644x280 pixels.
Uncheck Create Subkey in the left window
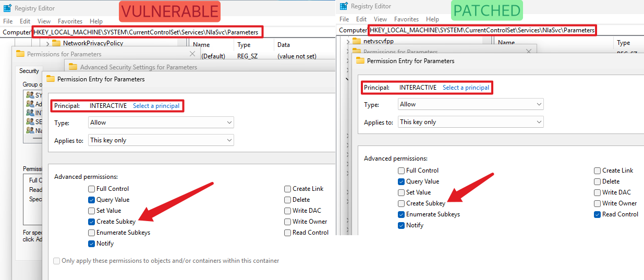click(92, 222)
